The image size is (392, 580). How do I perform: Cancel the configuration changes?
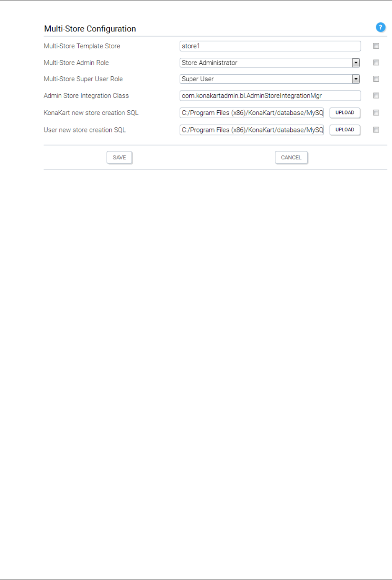pyautogui.click(x=291, y=158)
